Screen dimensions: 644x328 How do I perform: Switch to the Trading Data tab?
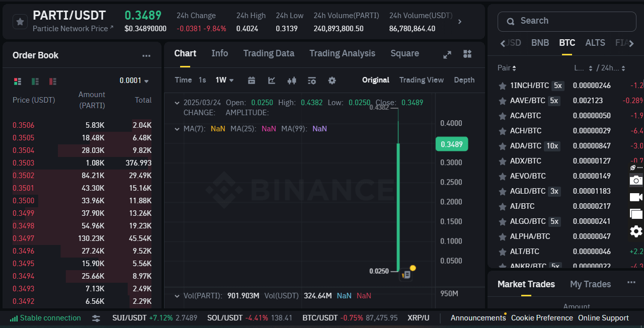click(269, 53)
